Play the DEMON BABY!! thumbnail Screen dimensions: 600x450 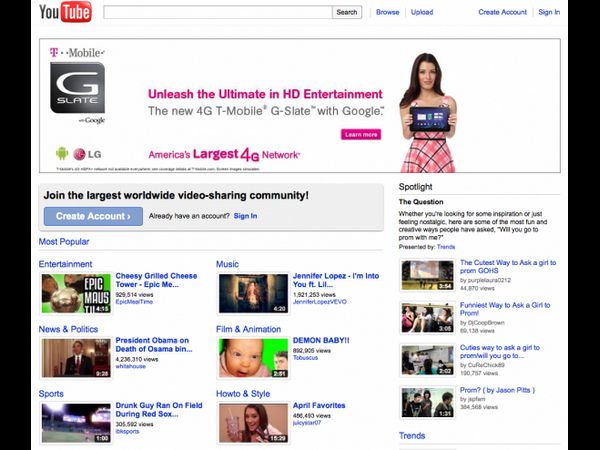pyautogui.click(x=253, y=358)
